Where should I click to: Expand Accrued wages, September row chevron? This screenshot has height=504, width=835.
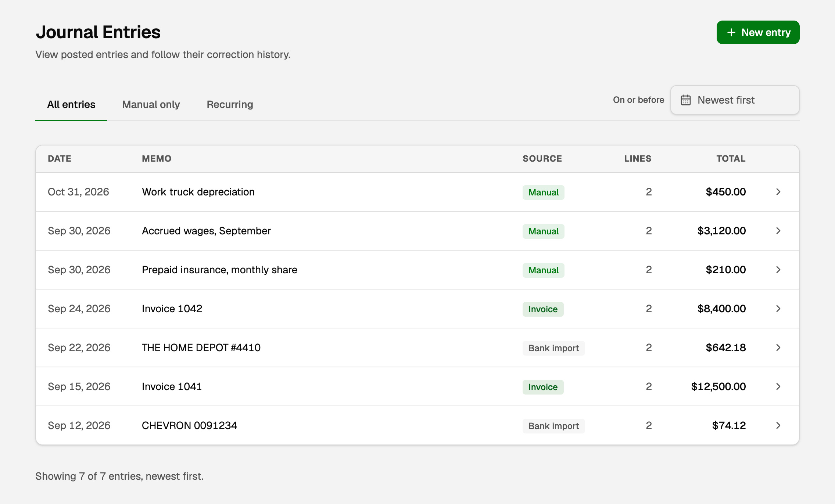[x=778, y=231]
